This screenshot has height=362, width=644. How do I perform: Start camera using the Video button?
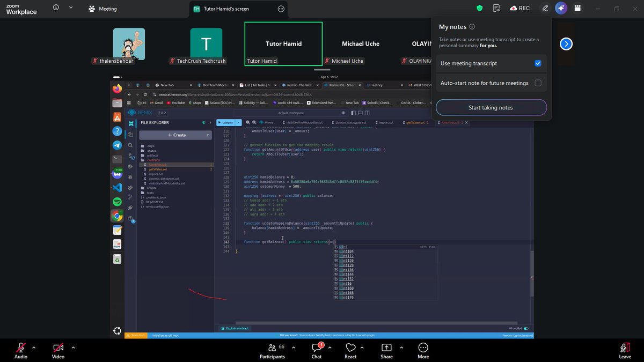click(58, 350)
